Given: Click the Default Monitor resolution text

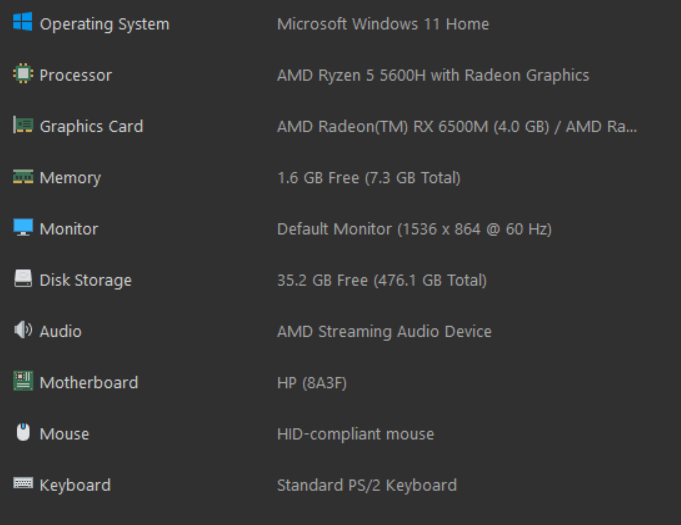Looking at the screenshot, I should tap(413, 229).
